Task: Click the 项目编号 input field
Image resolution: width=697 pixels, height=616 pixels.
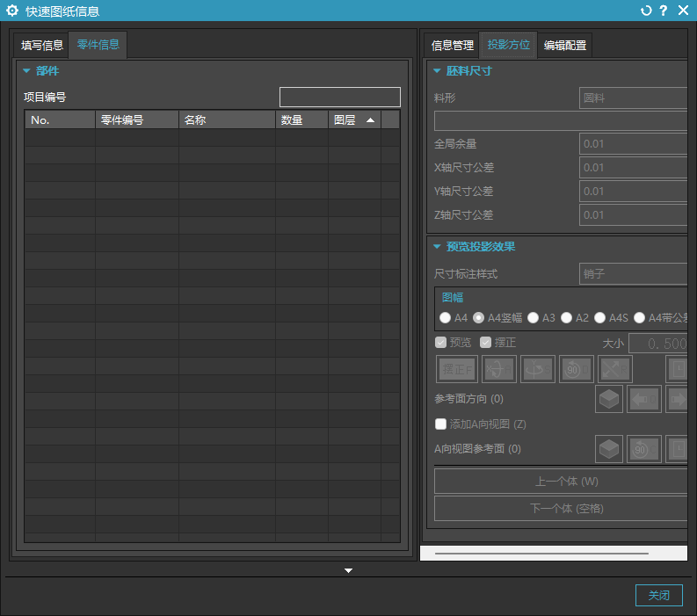Action: click(339, 97)
